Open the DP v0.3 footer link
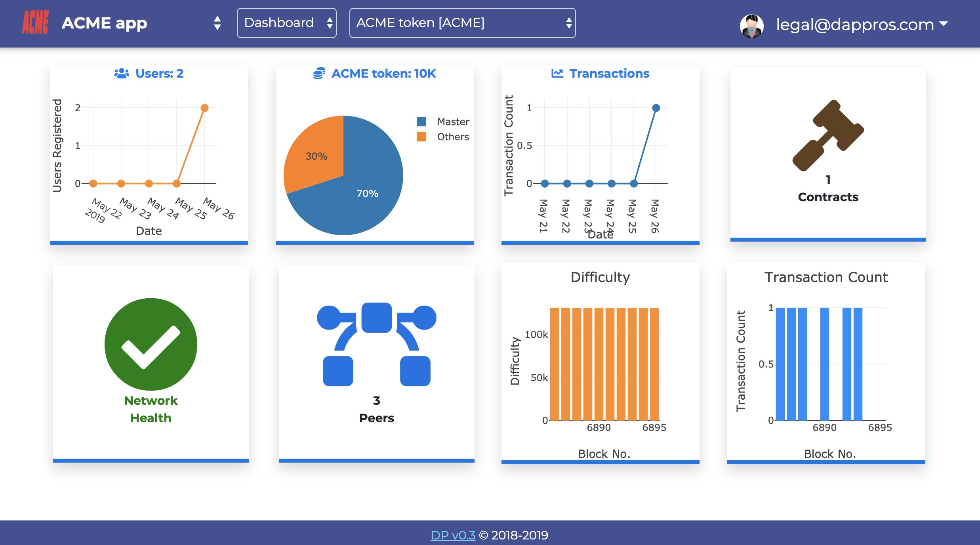The image size is (980, 545). coord(453,535)
